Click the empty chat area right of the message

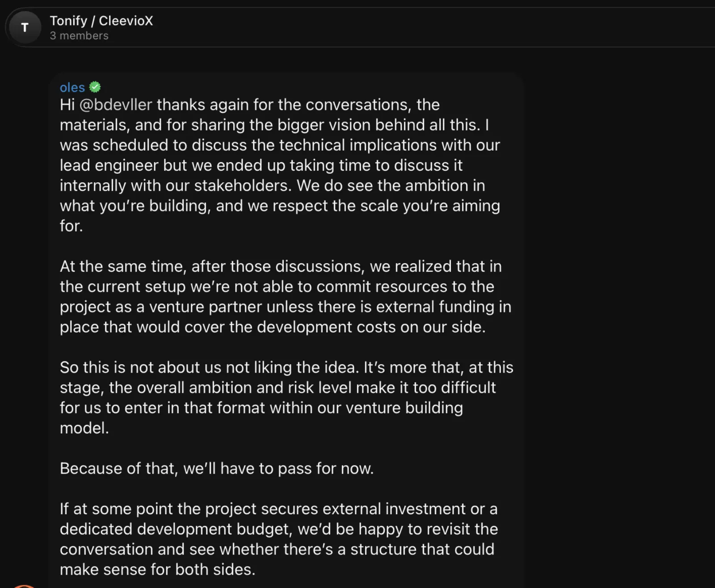point(619,313)
